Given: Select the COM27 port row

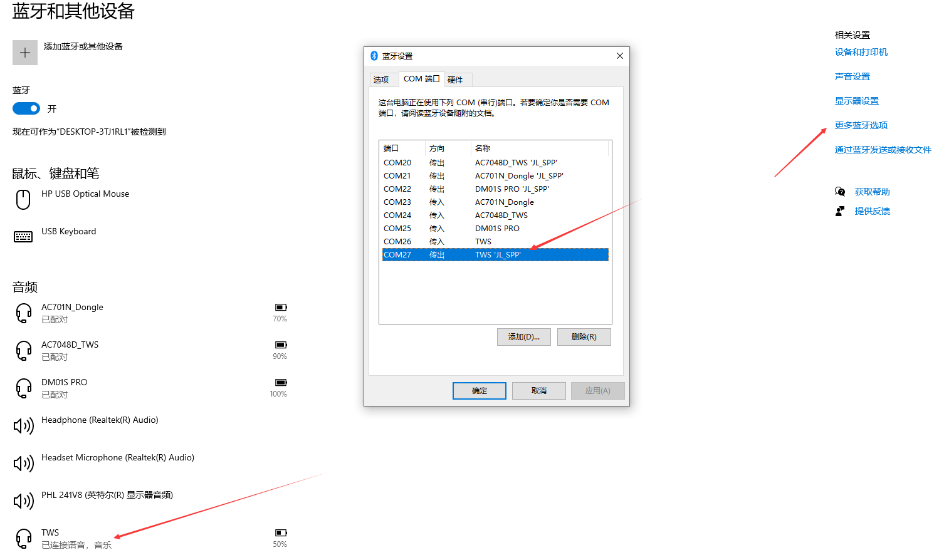Looking at the screenshot, I should point(495,255).
